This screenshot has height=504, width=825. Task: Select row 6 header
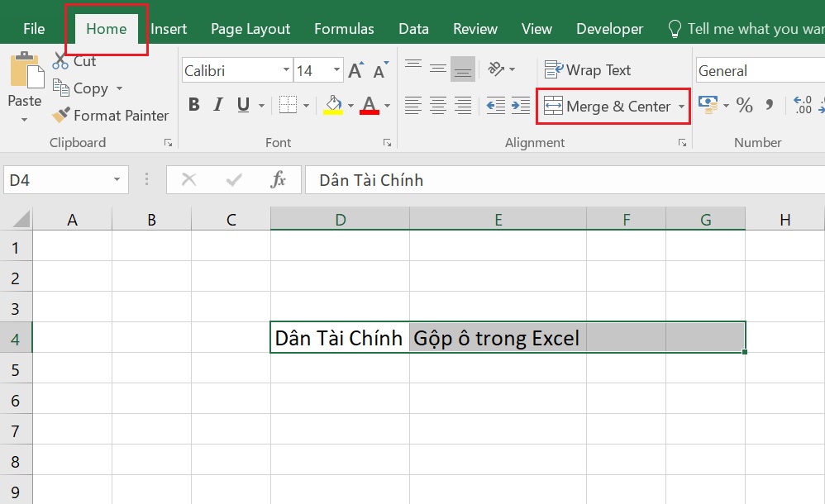[16, 401]
